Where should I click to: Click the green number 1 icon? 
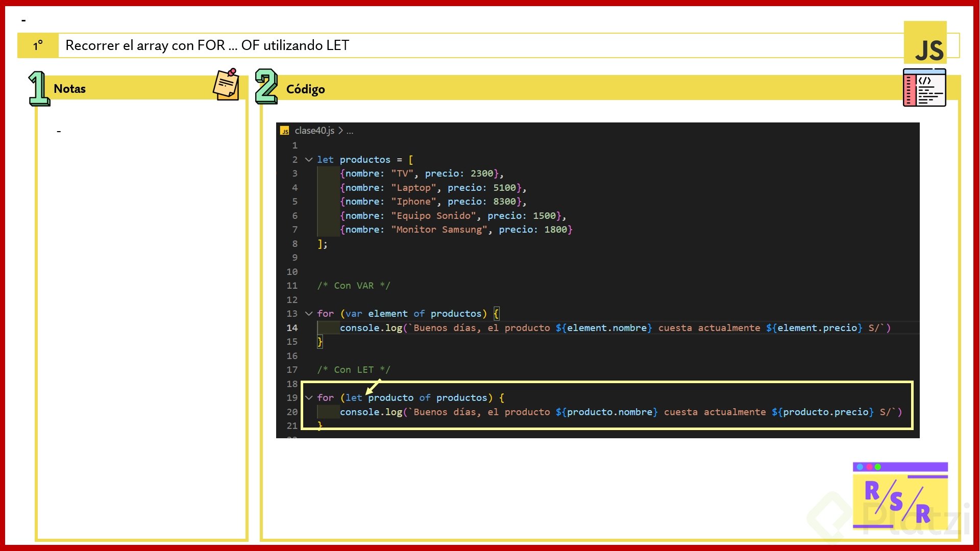38,88
